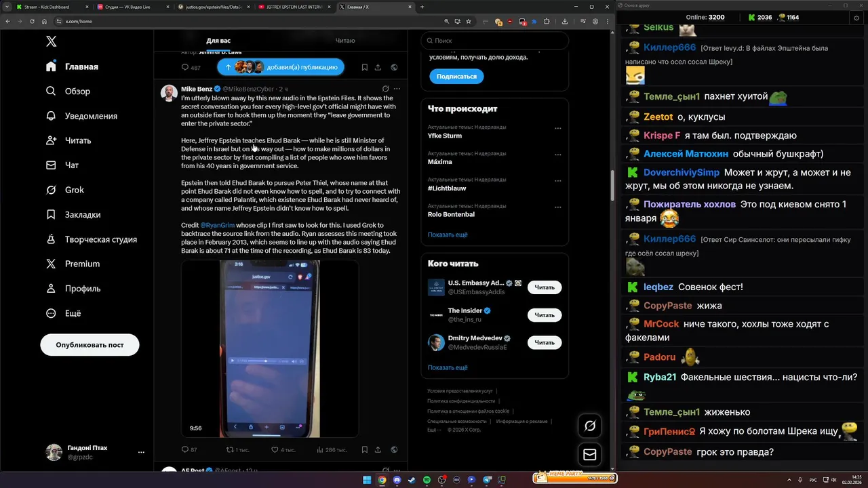
Task: Open browser three-dot menu
Action: pos(607,21)
